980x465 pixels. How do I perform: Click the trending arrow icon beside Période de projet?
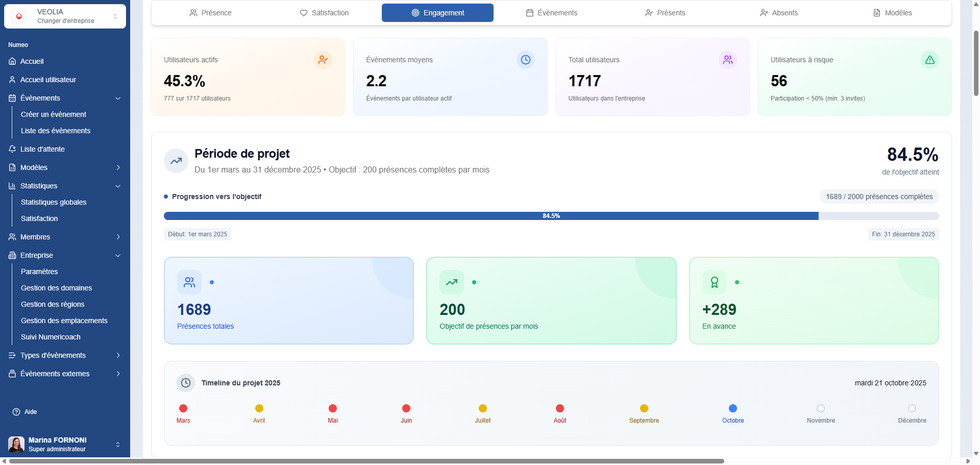[176, 161]
